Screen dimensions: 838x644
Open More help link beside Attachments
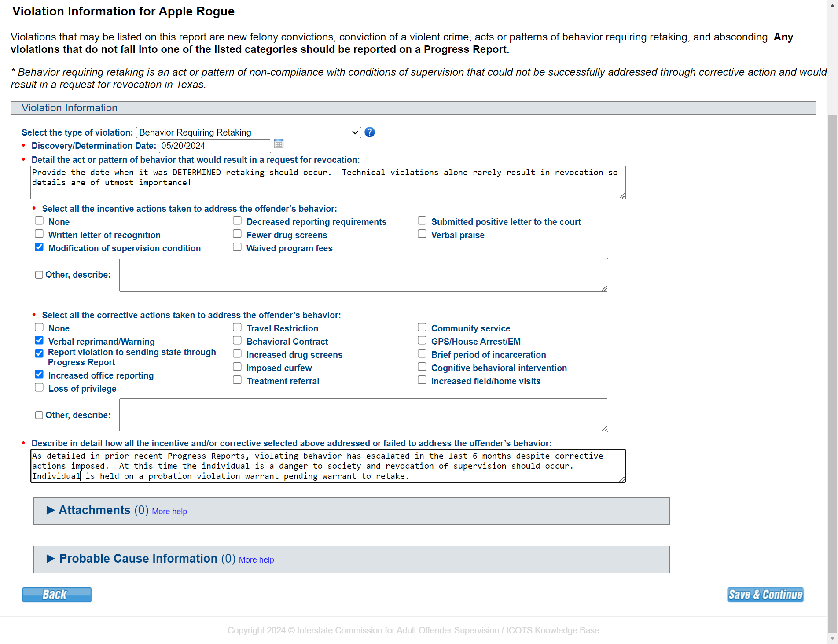tap(169, 512)
